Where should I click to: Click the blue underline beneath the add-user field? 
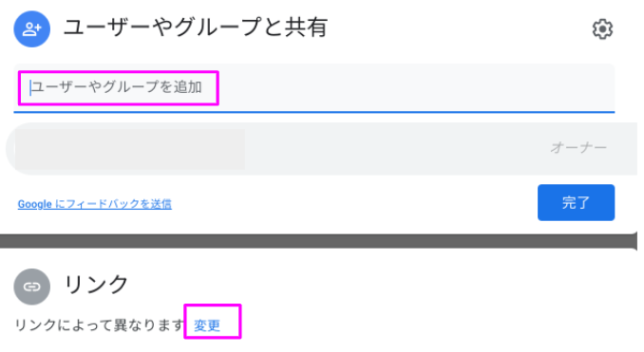pyautogui.click(x=314, y=111)
